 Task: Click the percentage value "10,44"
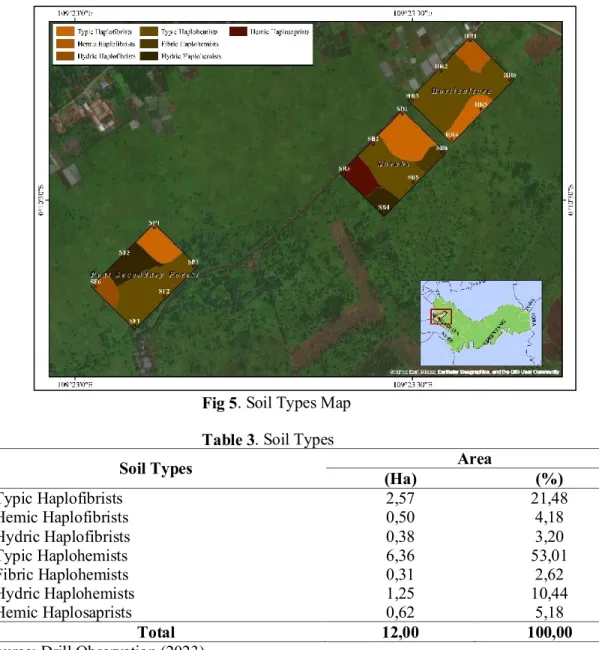(x=549, y=593)
